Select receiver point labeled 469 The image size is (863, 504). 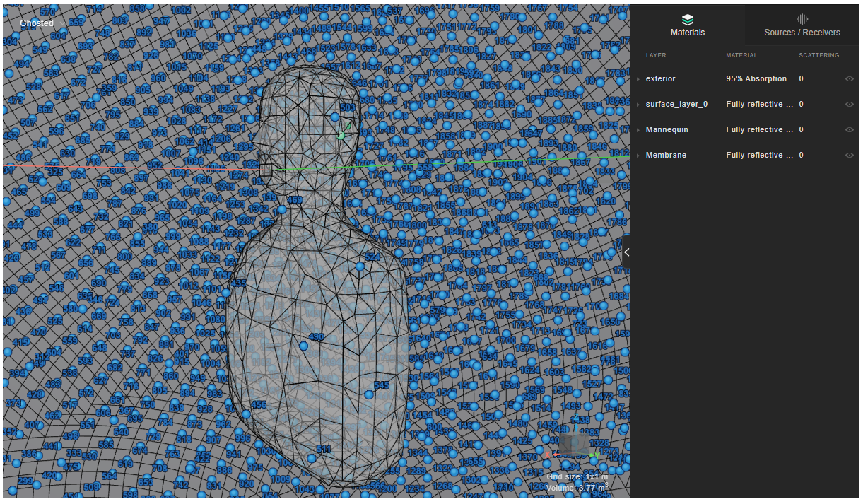click(x=282, y=209)
